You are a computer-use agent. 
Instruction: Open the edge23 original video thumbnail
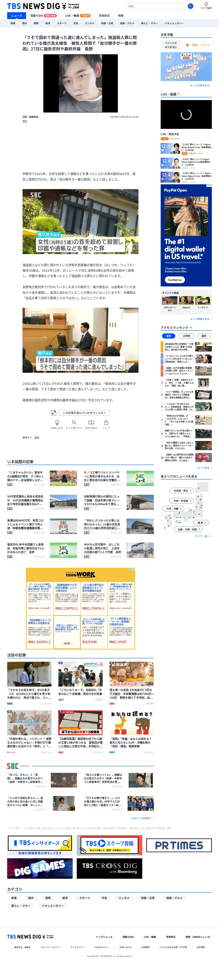186,301
